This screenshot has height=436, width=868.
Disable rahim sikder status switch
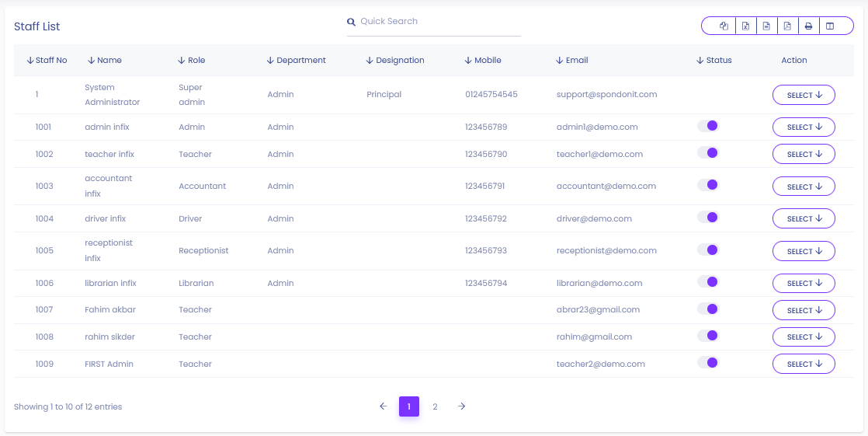[708, 335]
